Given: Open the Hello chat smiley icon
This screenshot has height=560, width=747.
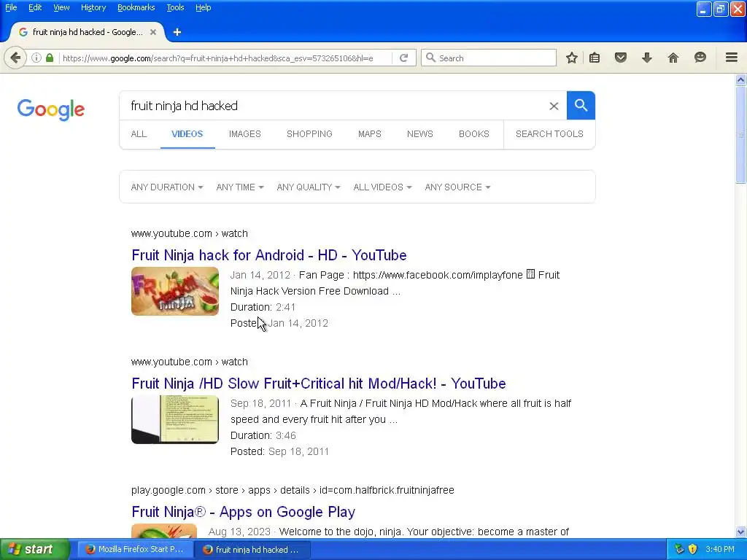Looking at the screenshot, I should 700,58.
